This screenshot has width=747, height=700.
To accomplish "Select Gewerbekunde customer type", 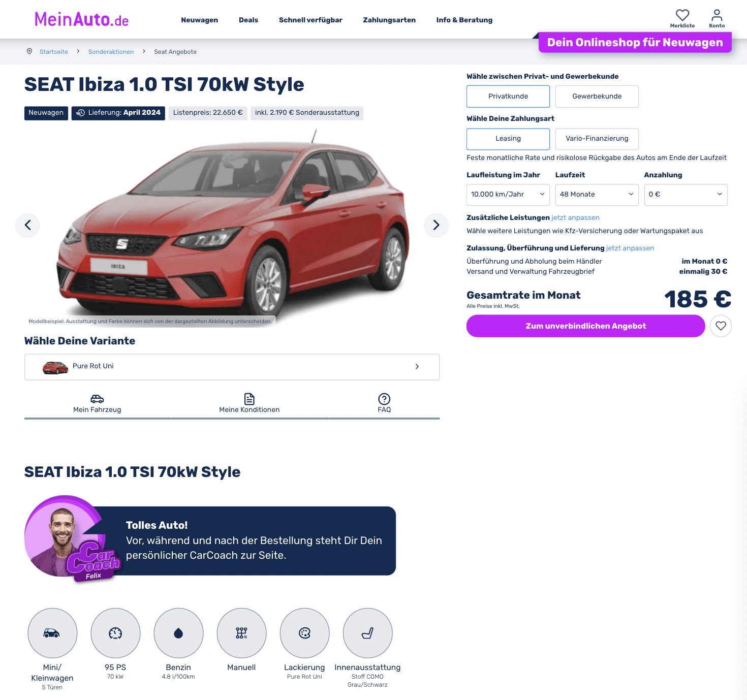I will [597, 97].
